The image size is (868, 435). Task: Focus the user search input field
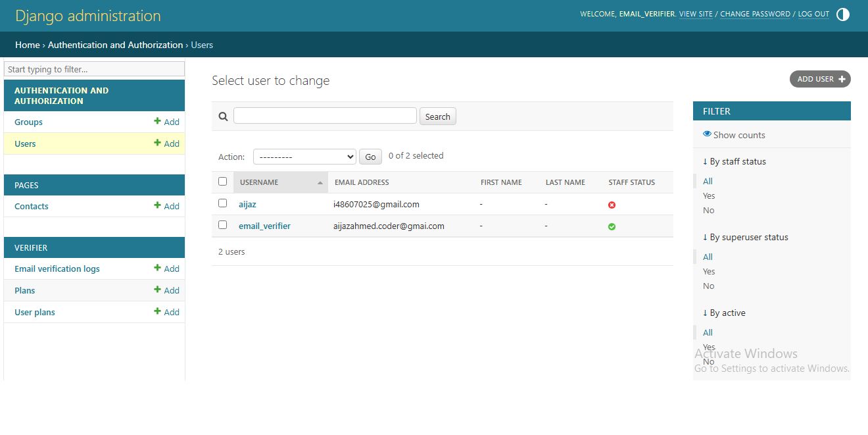(x=325, y=116)
